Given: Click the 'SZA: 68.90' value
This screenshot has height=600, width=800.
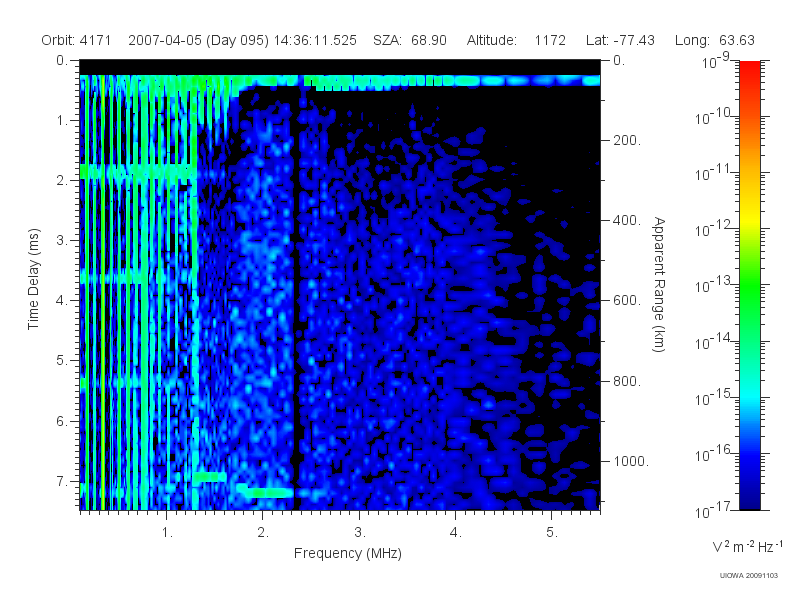Looking at the screenshot, I should (410, 40).
